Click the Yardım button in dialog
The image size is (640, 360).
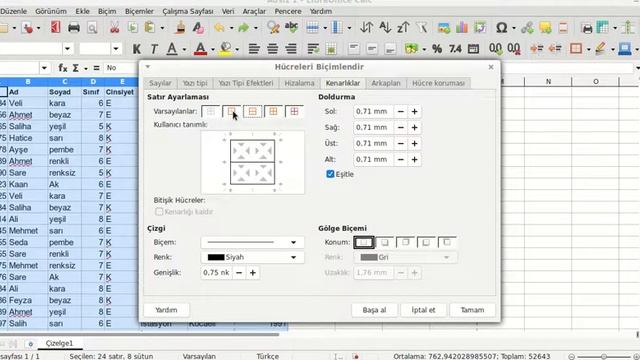[166, 310]
